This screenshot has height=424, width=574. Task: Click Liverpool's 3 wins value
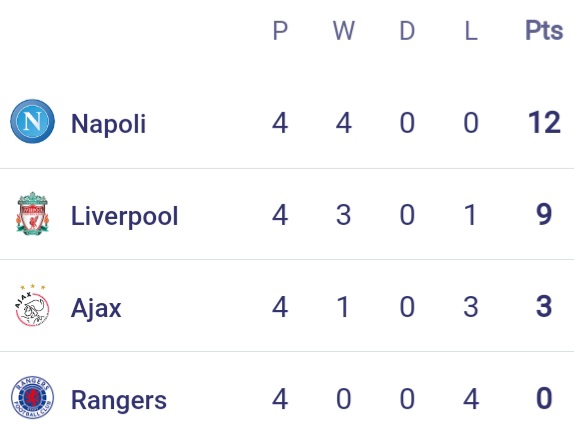[x=343, y=214]
